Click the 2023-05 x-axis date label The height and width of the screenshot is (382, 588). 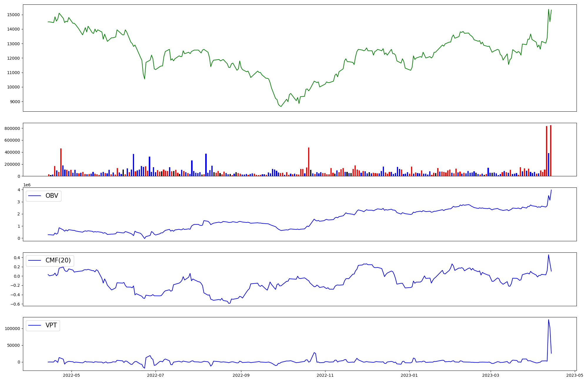click(x=575, y=375)
